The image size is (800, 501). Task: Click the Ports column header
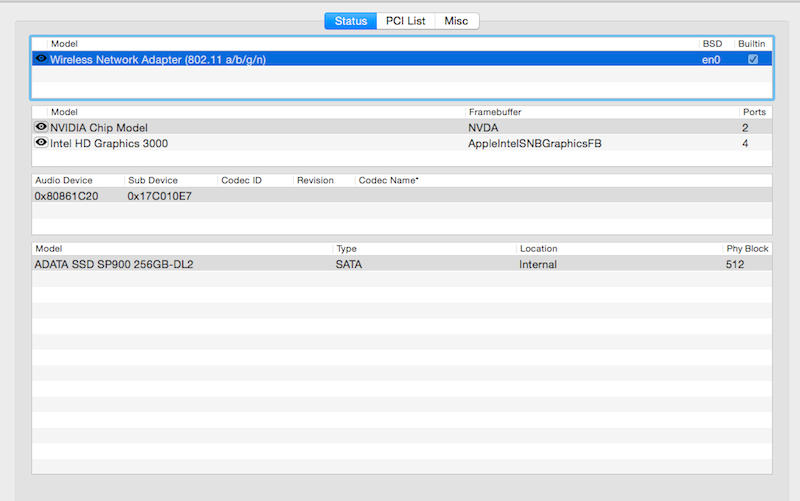click(754, 112)
